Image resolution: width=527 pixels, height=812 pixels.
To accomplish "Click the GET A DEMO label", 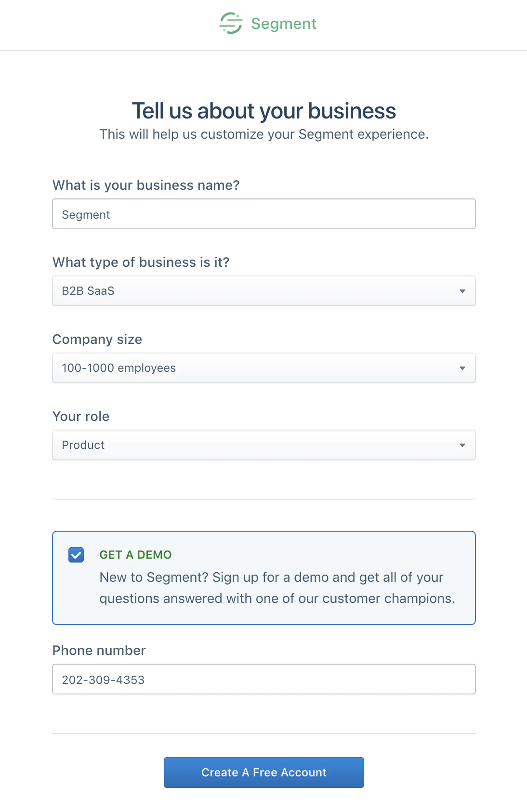I will click(x=135, y=555).
